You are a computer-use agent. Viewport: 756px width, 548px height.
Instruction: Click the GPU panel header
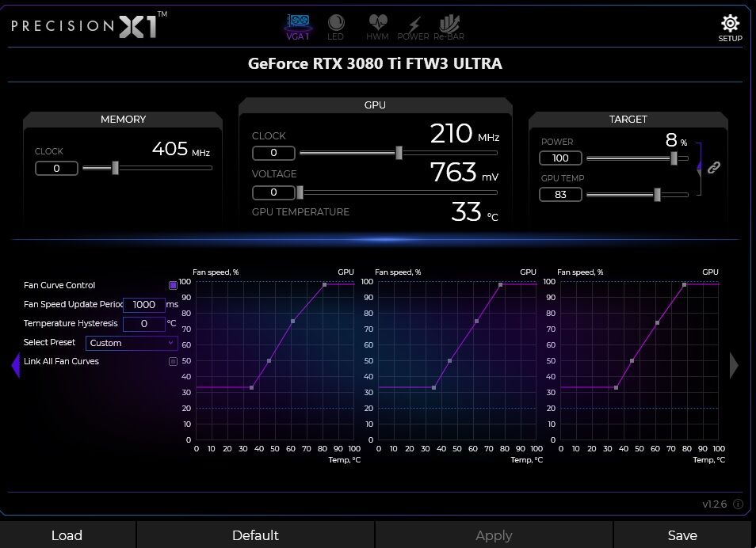pyautogui.click(x=375, y=105)
